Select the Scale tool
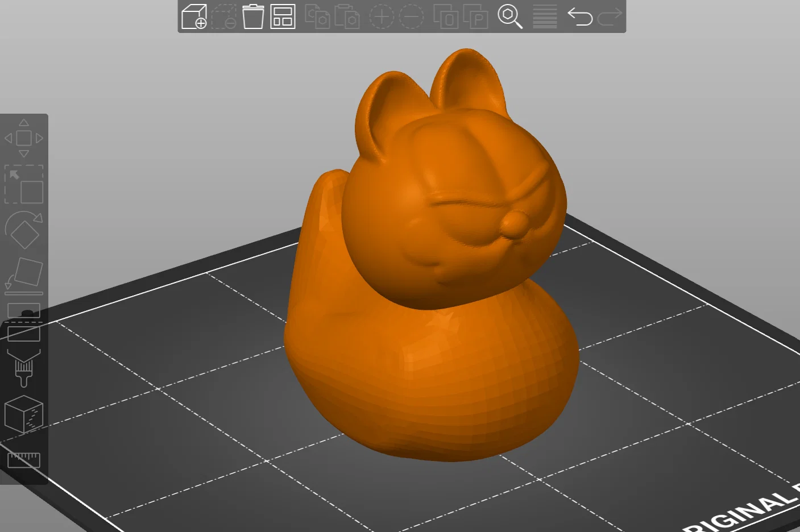The width and height of the screenshot is (800, 532). pyautogui.click(x=24, y=184)
